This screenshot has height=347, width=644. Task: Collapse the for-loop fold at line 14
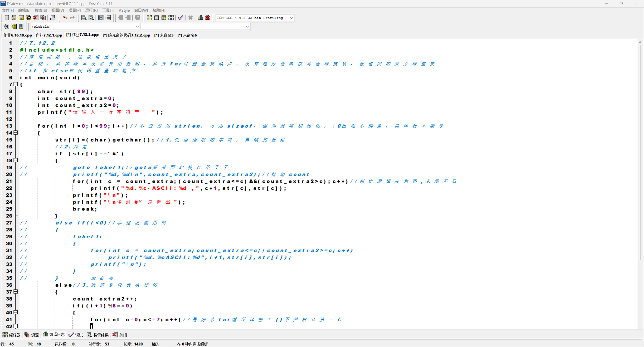[x=16, y=133]
